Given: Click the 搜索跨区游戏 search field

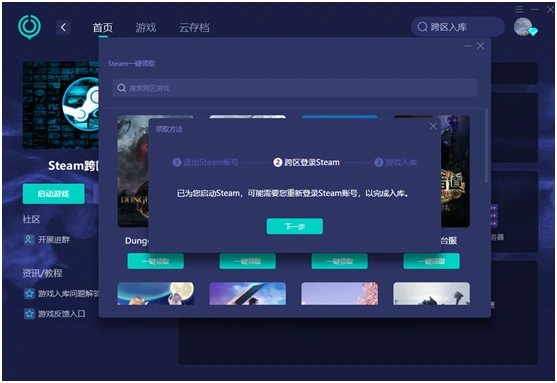Looking at the screenshot, I should coord(294,88).
